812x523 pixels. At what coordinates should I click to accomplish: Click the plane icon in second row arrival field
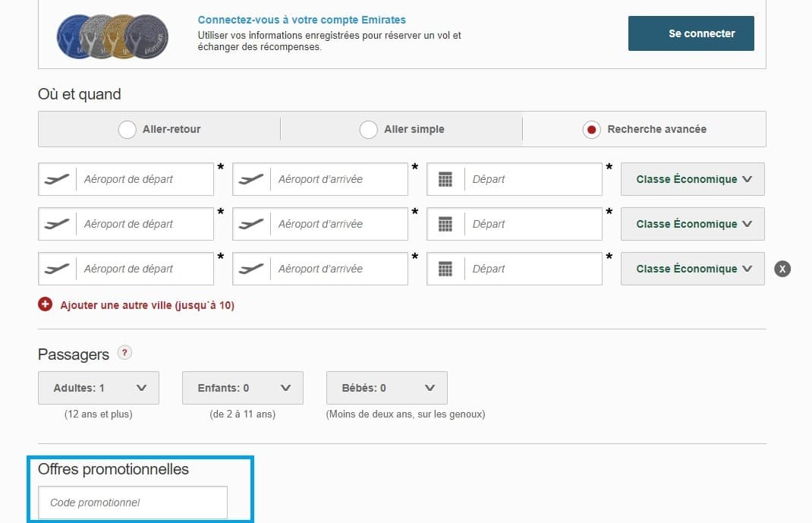(251, 224)
